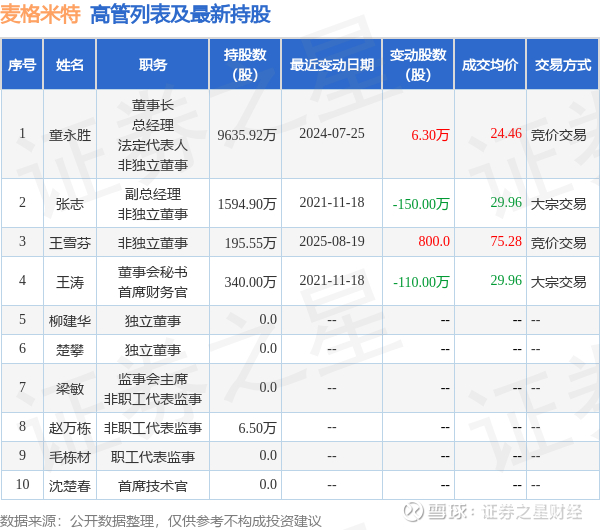Click the 麦格米特 title text
This screenshot has height=530, width=600.
pos(40,15)
